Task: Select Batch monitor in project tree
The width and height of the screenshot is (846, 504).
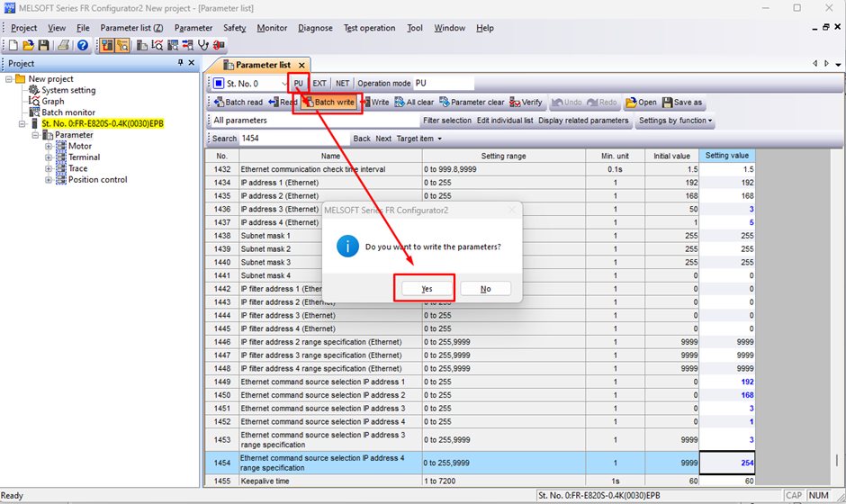Action: tap(68, 112)
